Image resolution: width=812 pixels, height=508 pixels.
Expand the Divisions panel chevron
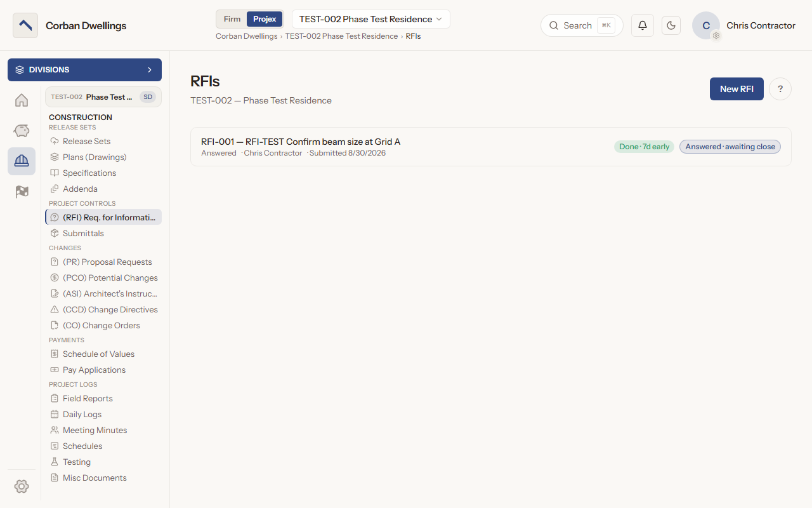[x=150, y=70]
